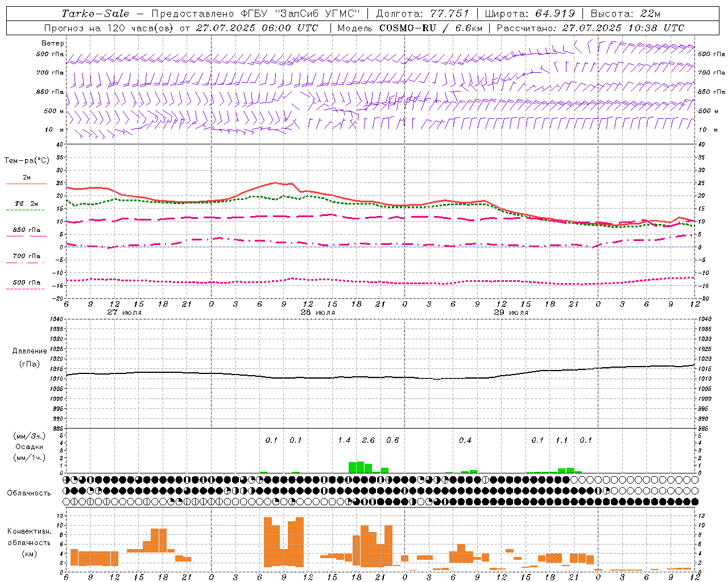Click the '0.4' precipitation value
The image size is (728, 582).
click(465, 440)
